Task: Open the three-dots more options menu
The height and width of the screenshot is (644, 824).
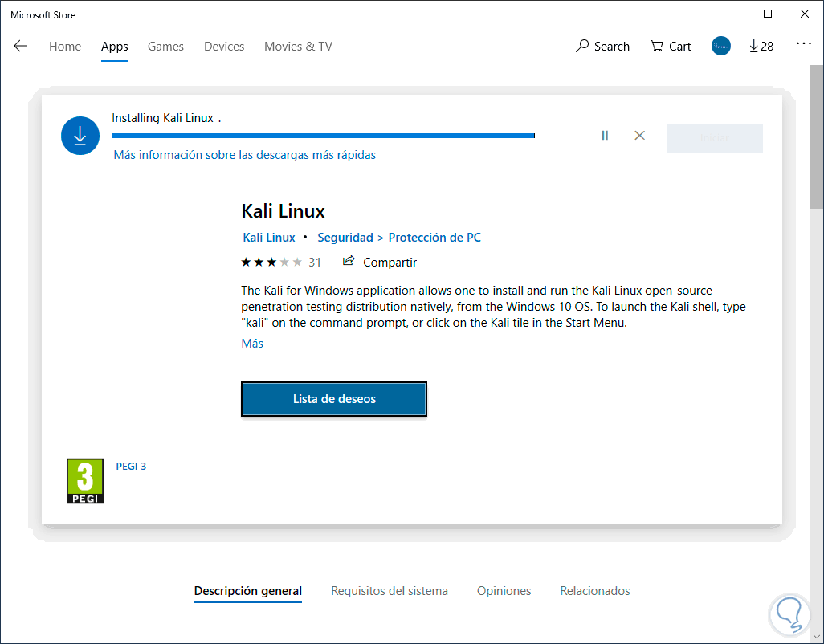Action: pyautogui.click(x=803, y=44)
